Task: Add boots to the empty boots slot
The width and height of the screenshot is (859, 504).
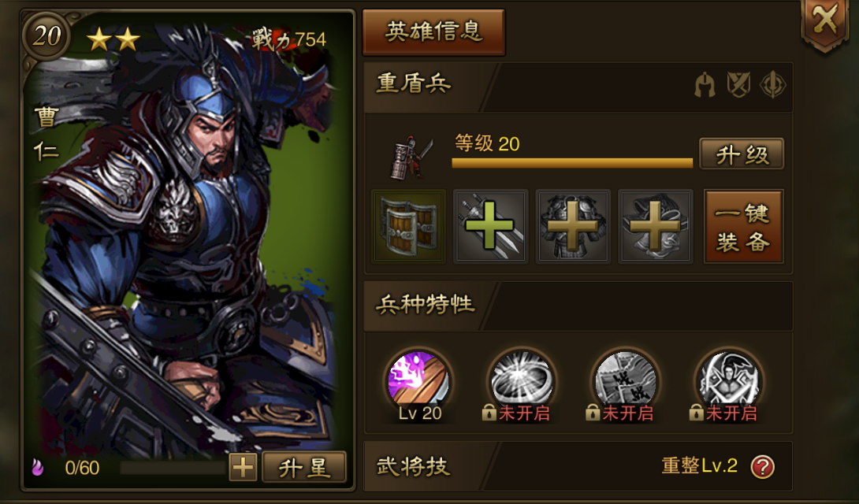Action: (x=656, y=227)
